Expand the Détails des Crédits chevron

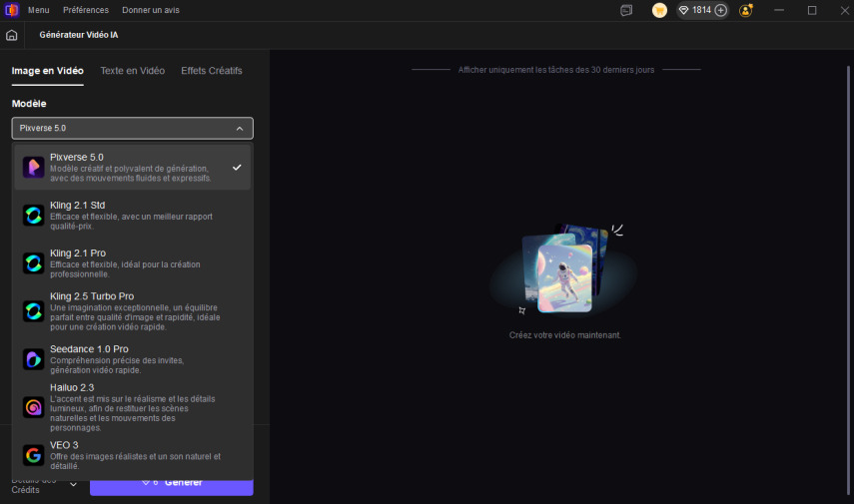click(x=73, y=484)
